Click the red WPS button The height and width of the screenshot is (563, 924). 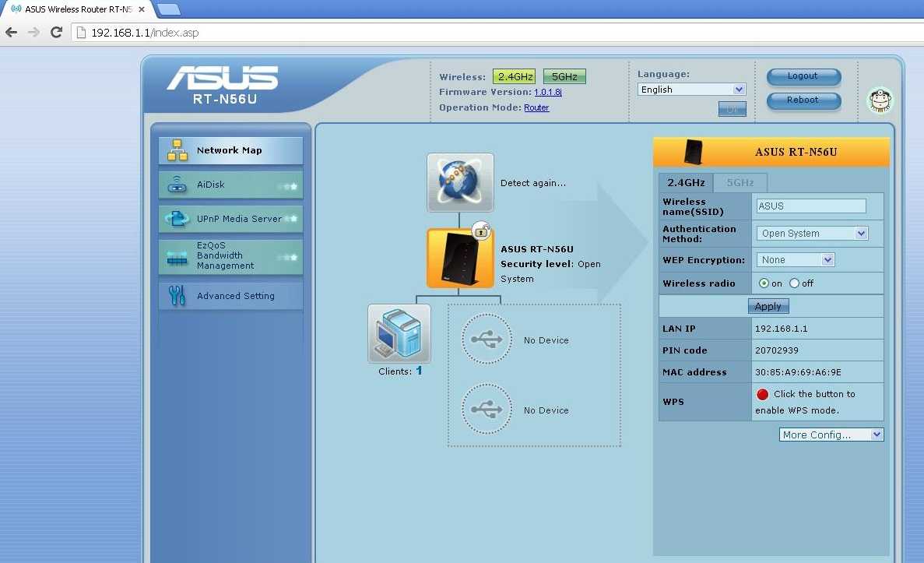762,394
